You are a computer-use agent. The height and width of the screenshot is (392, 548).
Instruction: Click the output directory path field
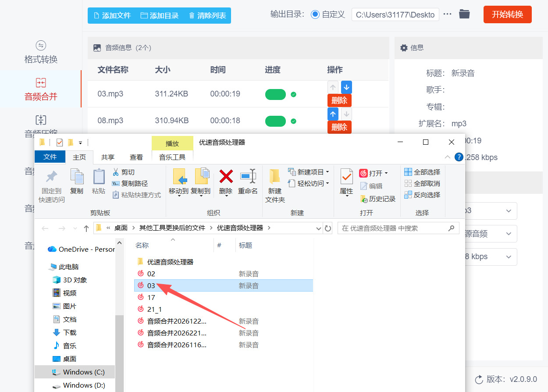pos(395,14)
